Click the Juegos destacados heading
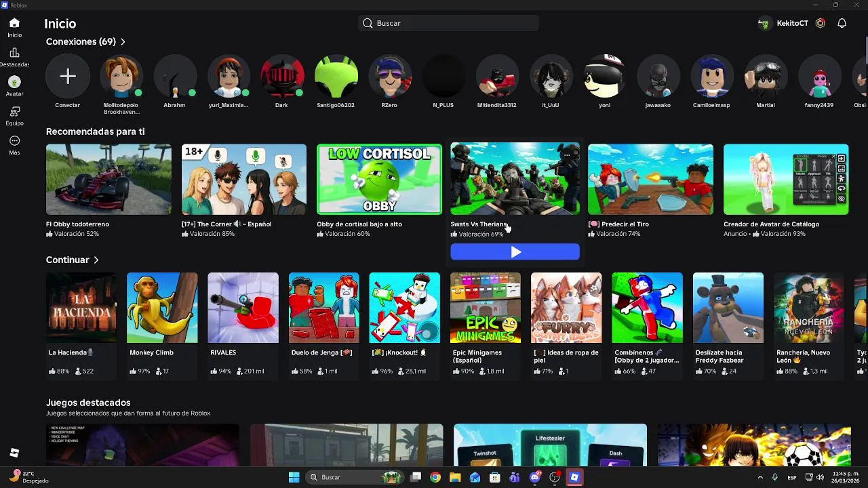Viewport: 868px width, 488px height. 88,403
